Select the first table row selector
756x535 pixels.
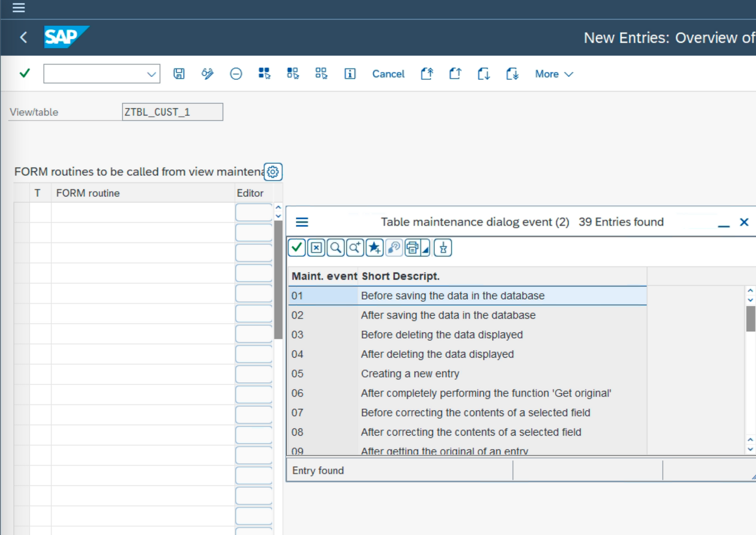tap(22, 212)
